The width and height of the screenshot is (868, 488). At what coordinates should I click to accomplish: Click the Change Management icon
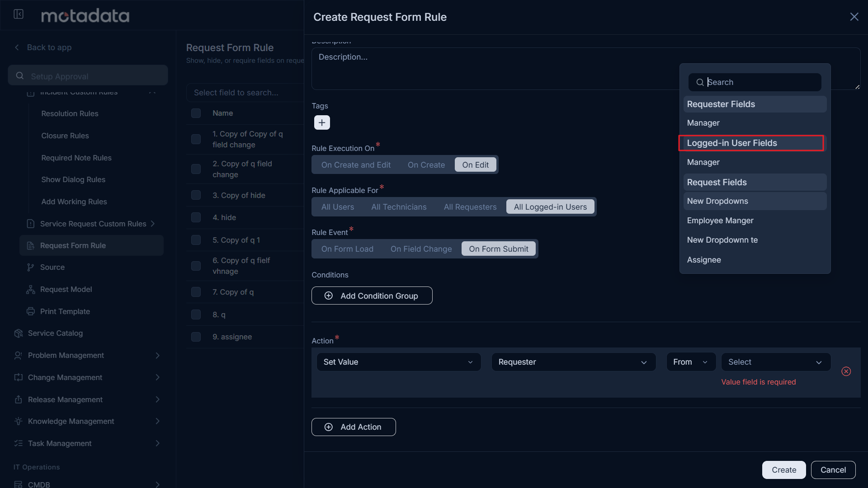[x=19, y=377]
